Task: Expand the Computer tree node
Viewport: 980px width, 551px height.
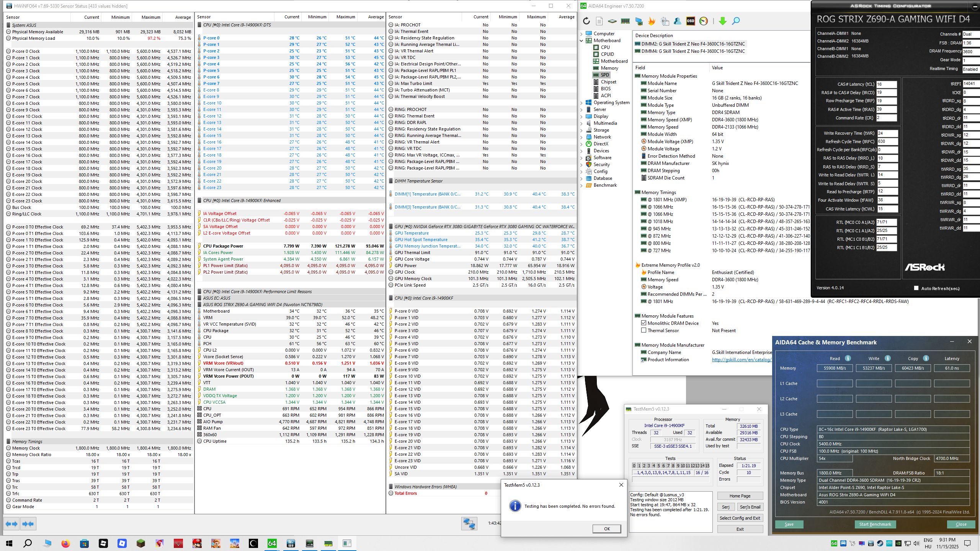Action: point(582,34)
